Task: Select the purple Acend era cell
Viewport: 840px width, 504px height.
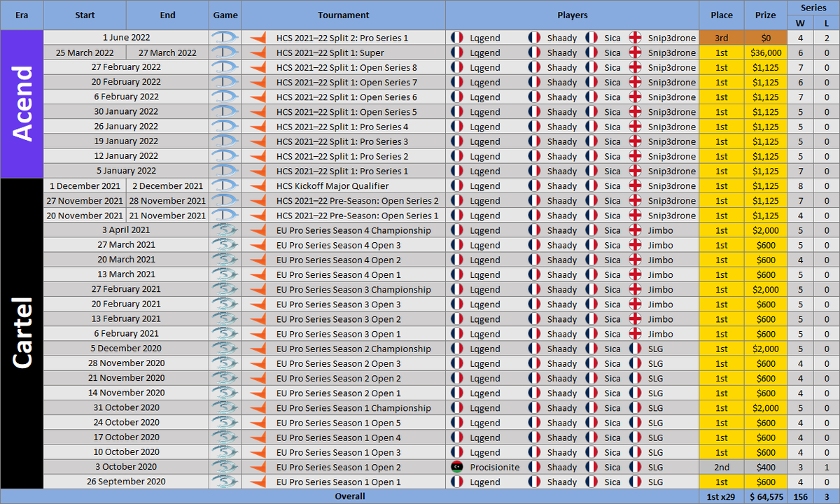Action: coord(22,104)
